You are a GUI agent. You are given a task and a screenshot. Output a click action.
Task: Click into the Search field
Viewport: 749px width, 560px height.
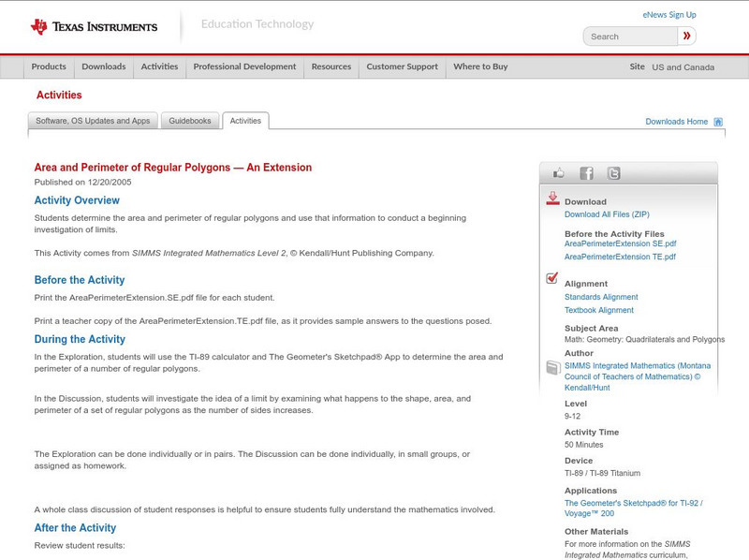630,37
